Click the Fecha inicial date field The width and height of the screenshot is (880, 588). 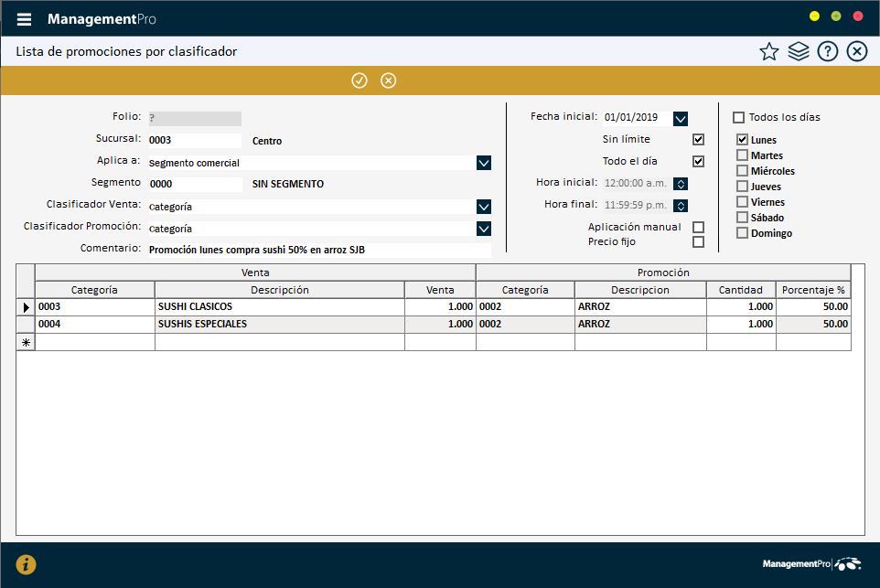tap(637, 118)
